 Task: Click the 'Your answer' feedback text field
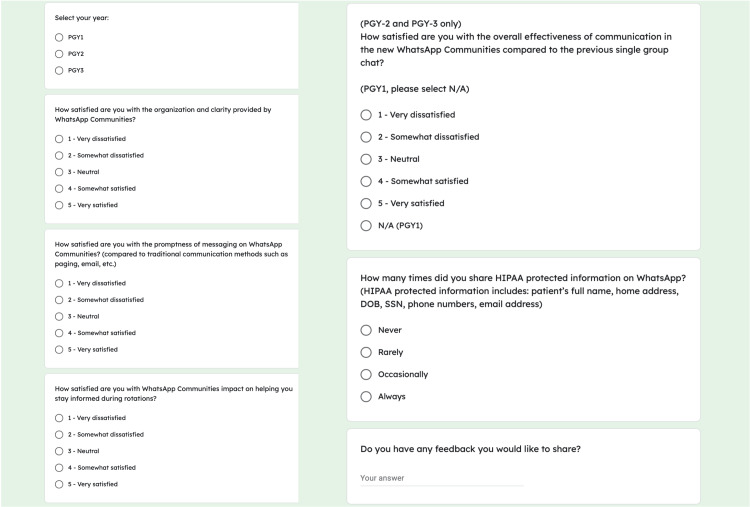pyautogui.click(x=441, y=478)
